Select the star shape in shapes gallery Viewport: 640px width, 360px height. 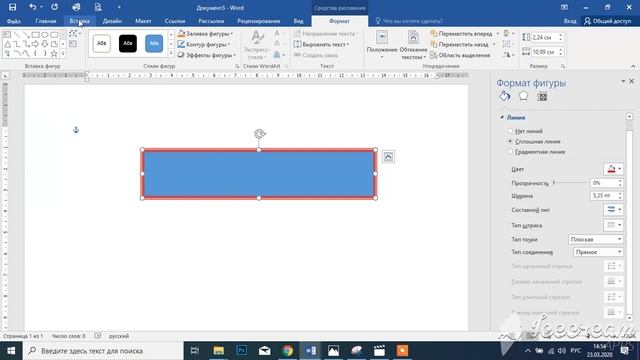point(54,53)
